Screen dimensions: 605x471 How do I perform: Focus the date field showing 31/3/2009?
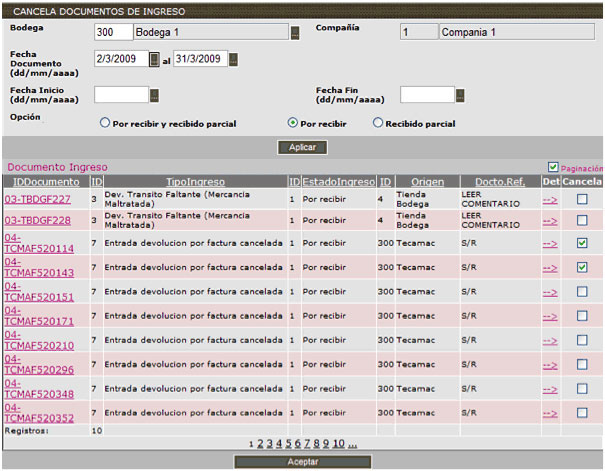coord(200,59)
